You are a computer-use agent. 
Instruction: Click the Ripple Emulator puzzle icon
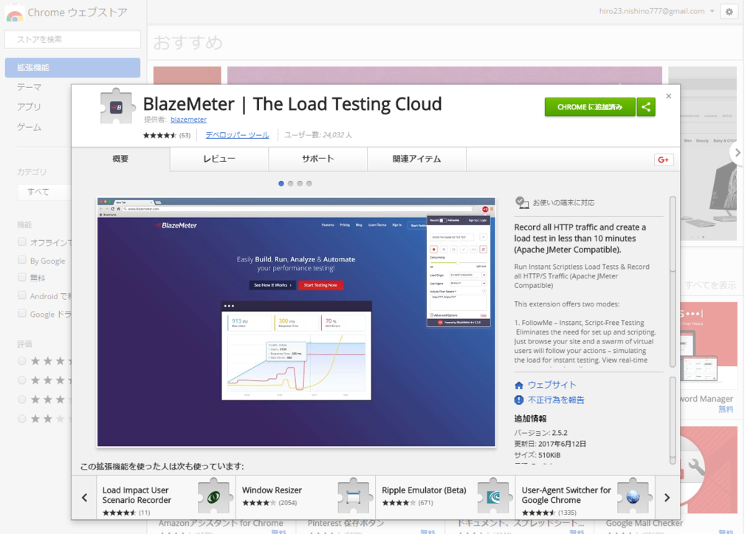[x=493, y=497]
